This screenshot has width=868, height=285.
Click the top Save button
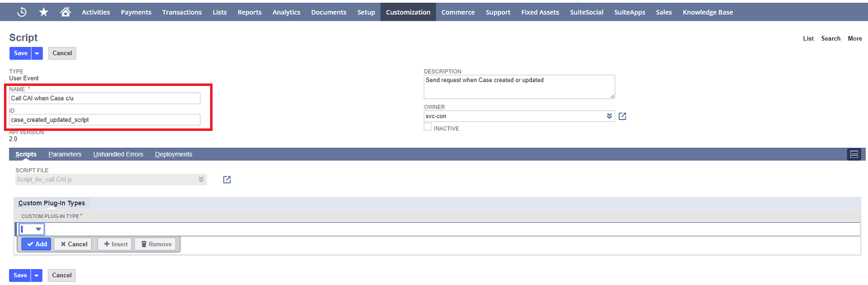point(20,53)
